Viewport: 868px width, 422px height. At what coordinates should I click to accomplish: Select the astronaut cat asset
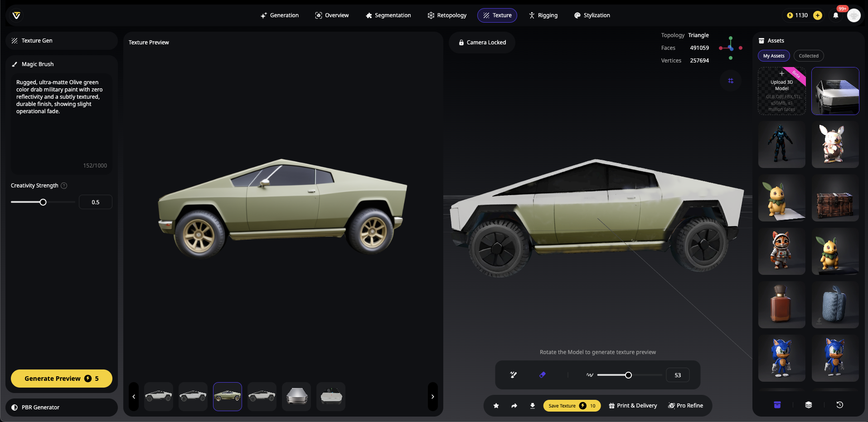pos(782,251)
